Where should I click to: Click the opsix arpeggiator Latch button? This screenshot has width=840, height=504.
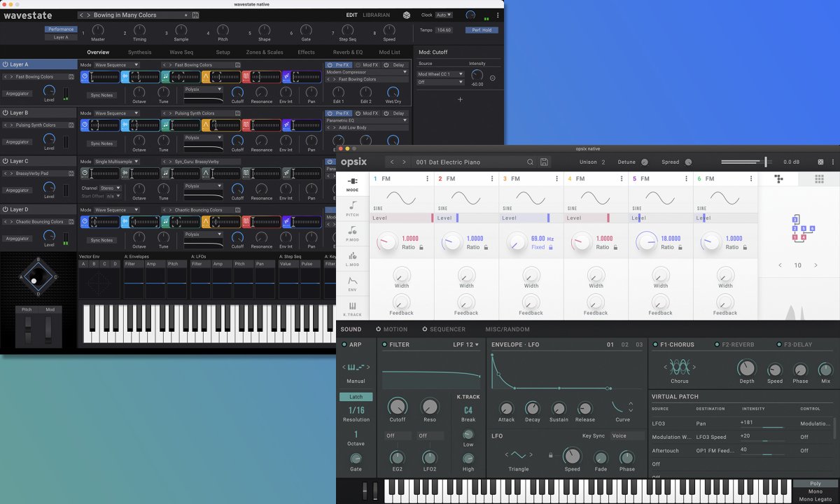pos(356,397)
